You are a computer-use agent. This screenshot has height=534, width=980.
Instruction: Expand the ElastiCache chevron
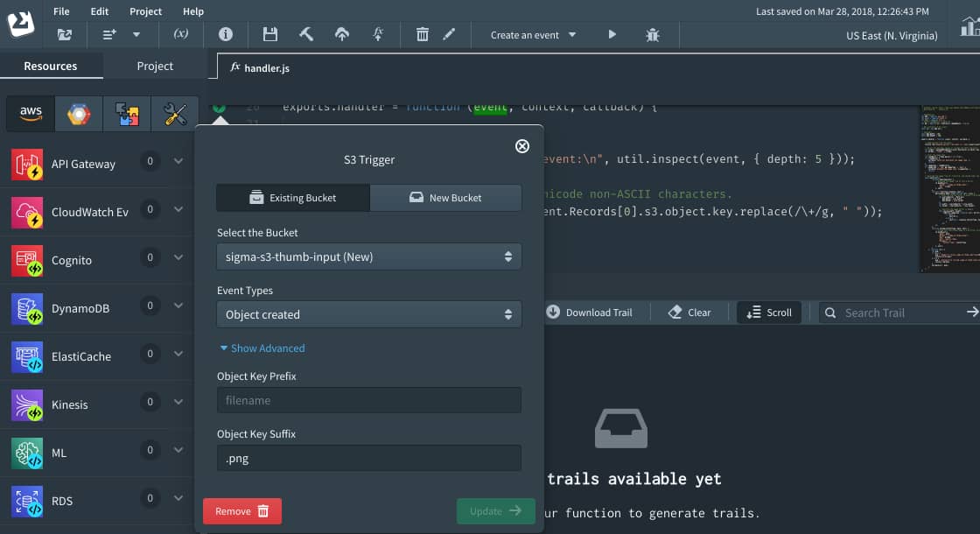click(178, 354)
